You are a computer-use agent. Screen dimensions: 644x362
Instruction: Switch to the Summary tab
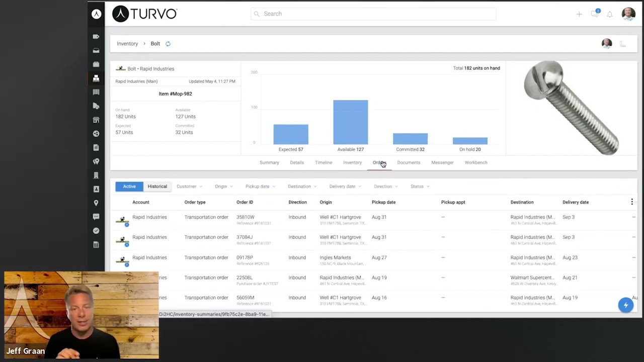pos(269,162)
